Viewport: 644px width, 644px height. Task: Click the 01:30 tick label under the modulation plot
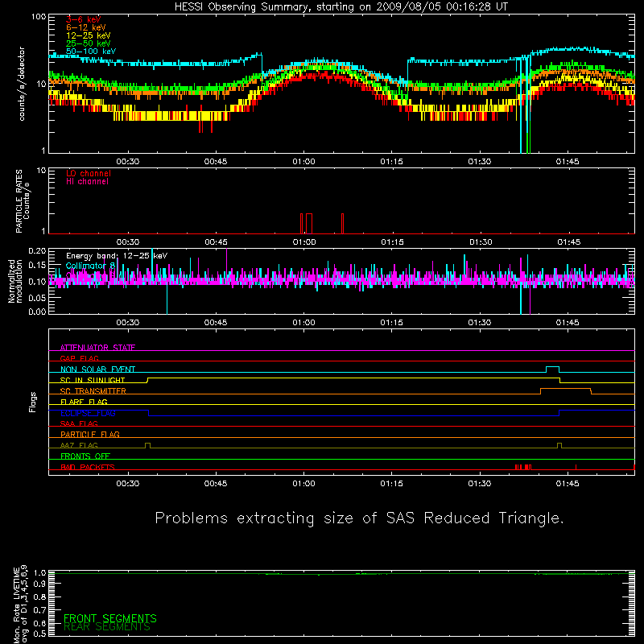[x=480, y=323]
